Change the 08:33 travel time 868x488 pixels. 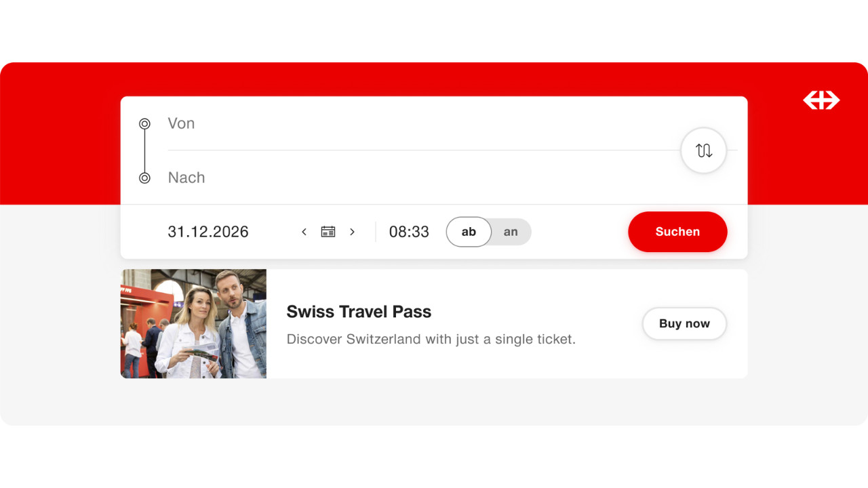[409, 232]
